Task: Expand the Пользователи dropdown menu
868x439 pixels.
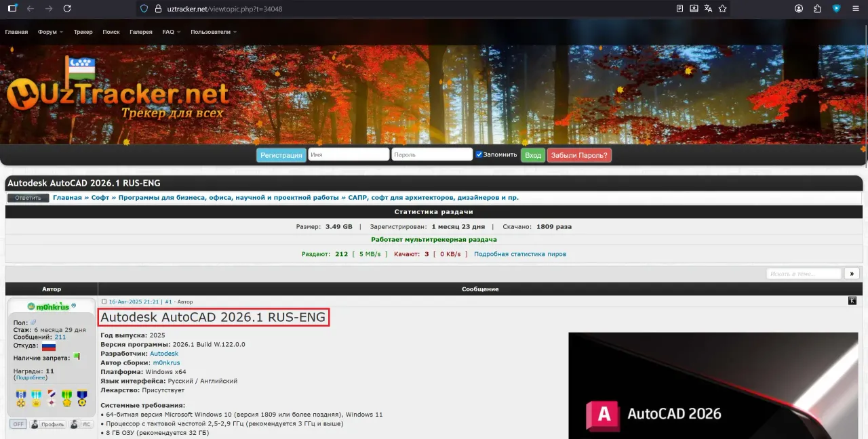Action: (x=214, y=32)
